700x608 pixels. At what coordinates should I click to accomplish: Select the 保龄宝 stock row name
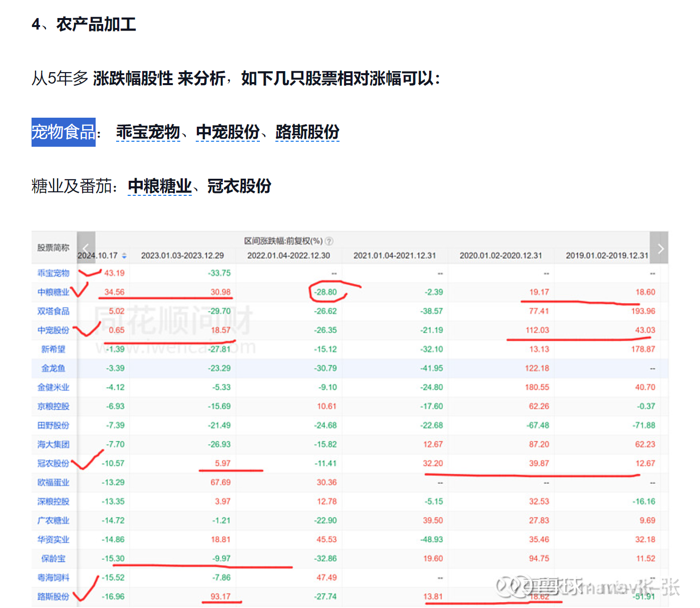54,558
